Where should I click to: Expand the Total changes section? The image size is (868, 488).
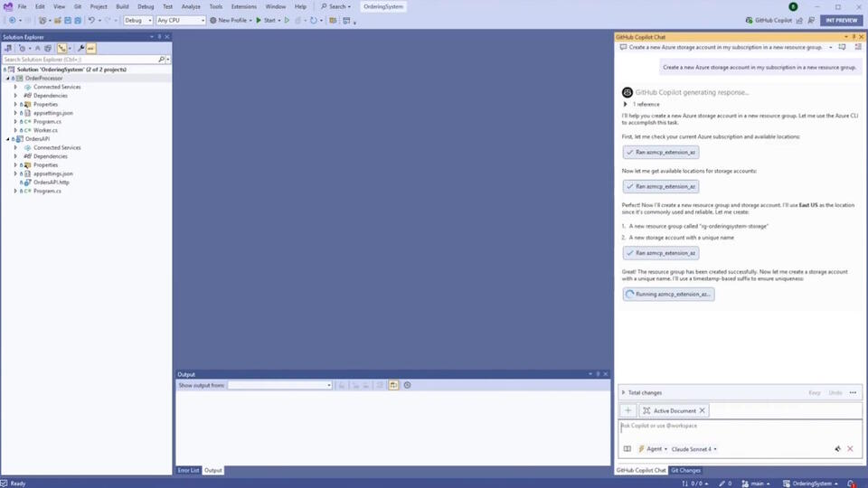[623, 393]
